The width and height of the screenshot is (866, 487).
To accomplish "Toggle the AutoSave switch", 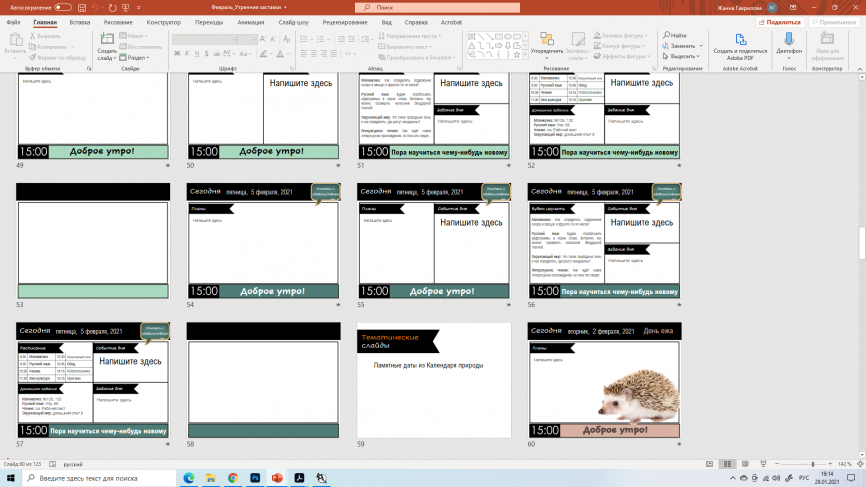I will pyautogui.click(x=63, y=7).
